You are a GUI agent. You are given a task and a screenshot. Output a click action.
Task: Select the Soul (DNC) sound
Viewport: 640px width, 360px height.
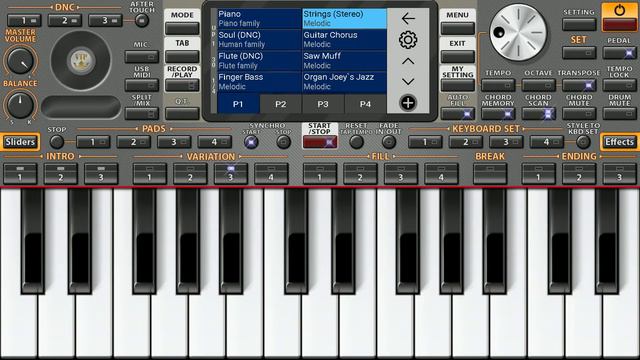click(x=259, y=40)
